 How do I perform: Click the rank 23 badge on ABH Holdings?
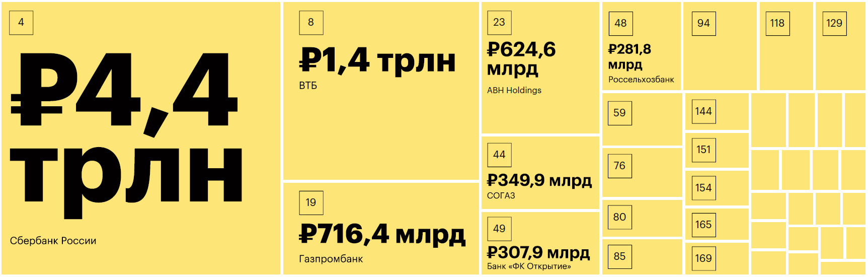coord(499,23)
